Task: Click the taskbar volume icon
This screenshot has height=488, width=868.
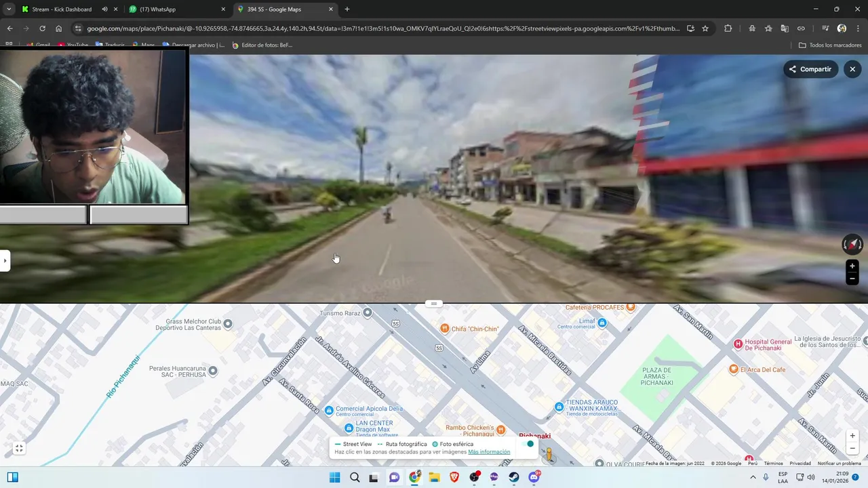Action: click(811, 477)
